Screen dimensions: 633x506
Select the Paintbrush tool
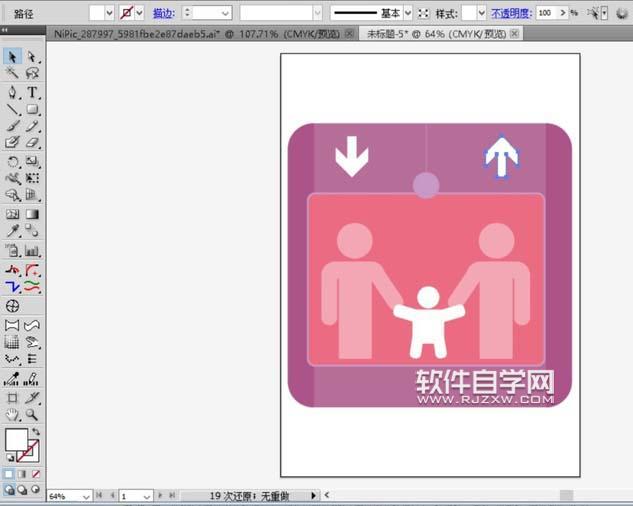tap(12, 126)
